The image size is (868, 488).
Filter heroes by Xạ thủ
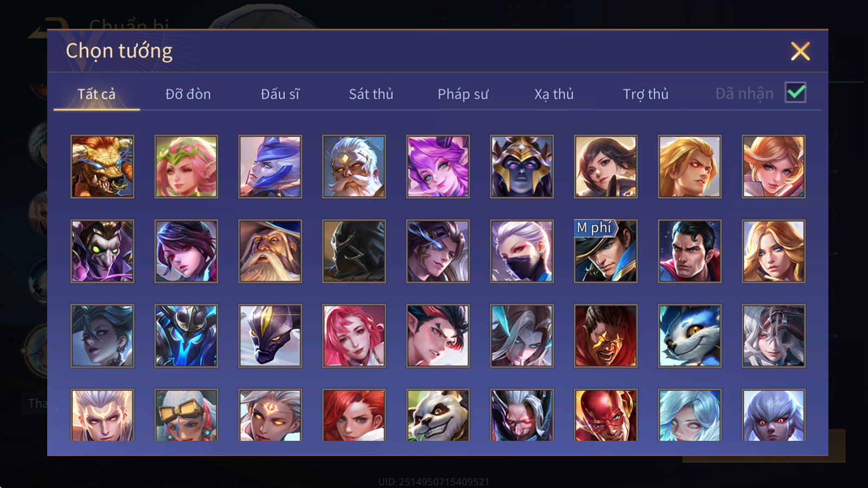(x=554, y=94)
